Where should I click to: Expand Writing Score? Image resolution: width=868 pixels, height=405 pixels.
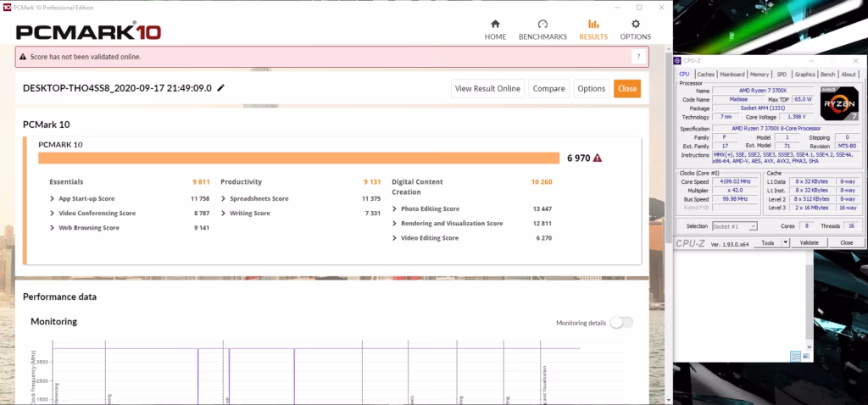223,213
